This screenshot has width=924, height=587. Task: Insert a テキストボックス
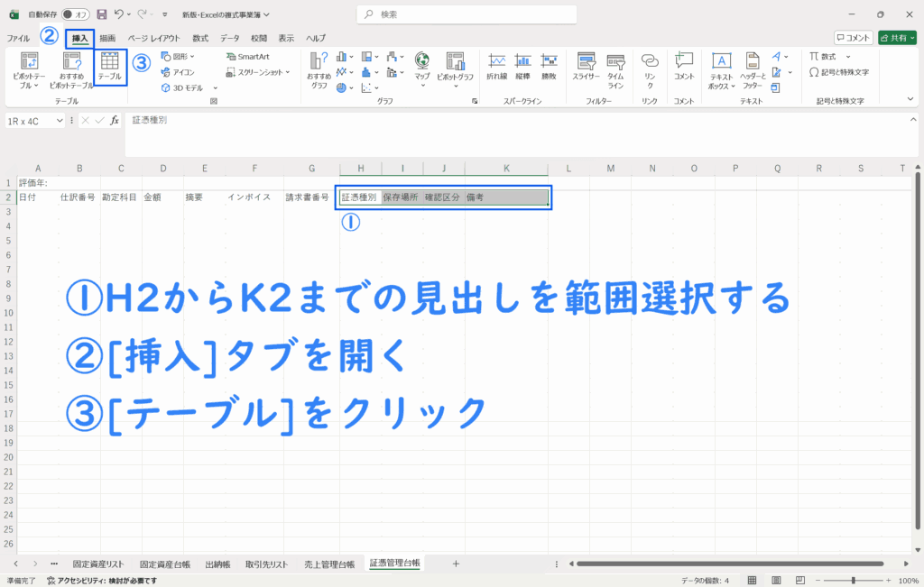coord(721,69)
